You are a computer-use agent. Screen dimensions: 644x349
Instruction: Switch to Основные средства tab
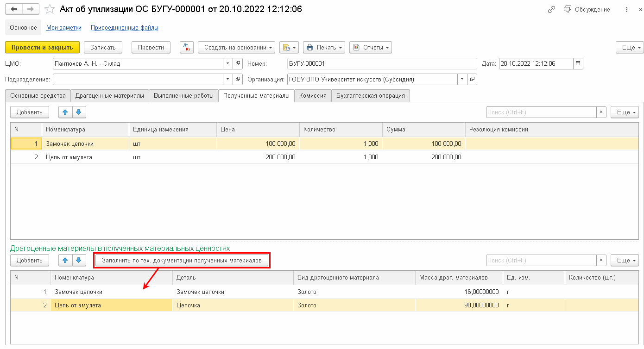pos(38,96)
